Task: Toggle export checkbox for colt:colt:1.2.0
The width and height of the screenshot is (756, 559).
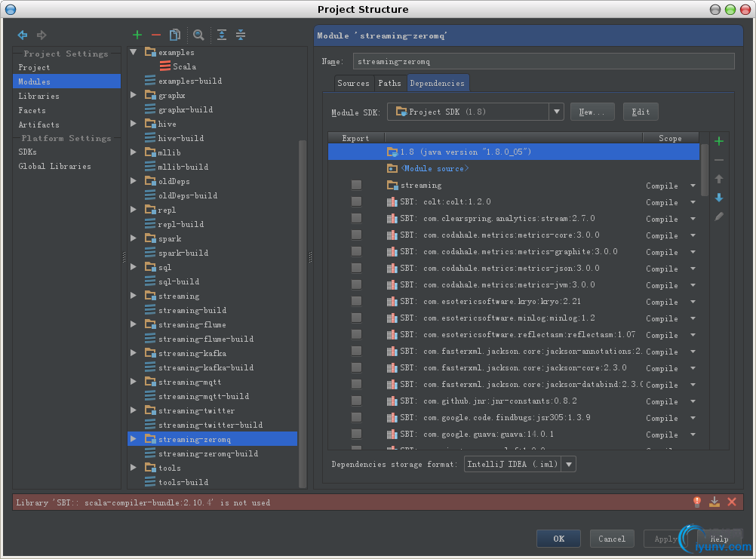Action: [356, 201]
